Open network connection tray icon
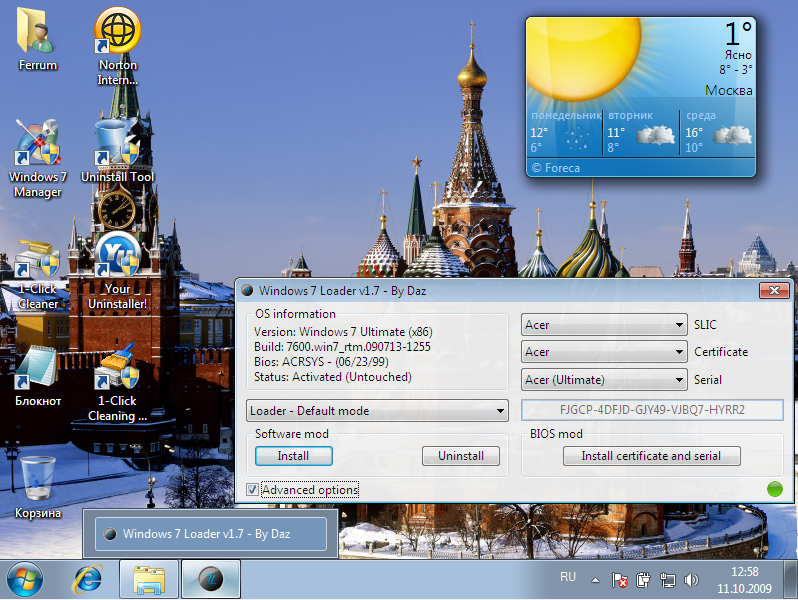798x600 pixels. click(x=667, y=580)
